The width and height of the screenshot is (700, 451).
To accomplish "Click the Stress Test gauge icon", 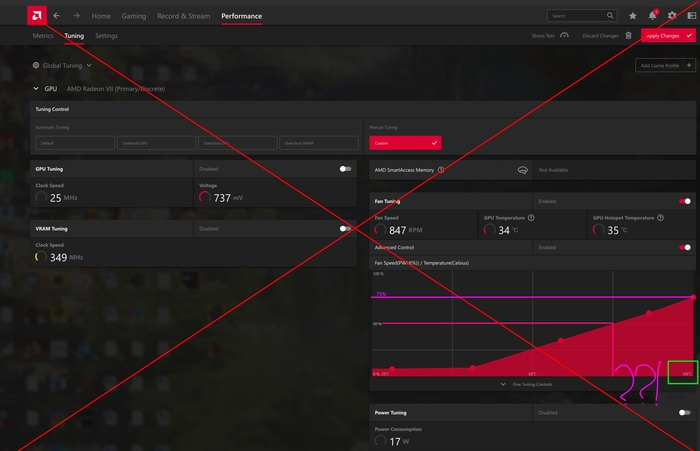I will coord(564,35).
